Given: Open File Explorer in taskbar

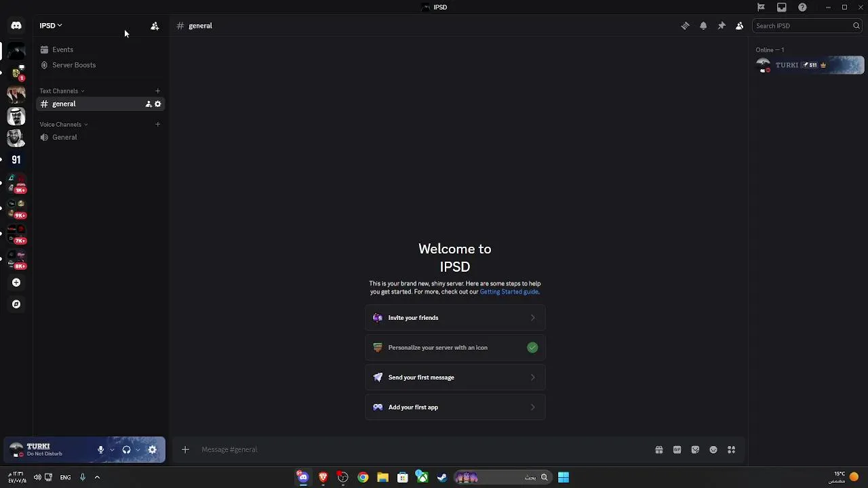Looking at the screenshot, I should (382, 478).
